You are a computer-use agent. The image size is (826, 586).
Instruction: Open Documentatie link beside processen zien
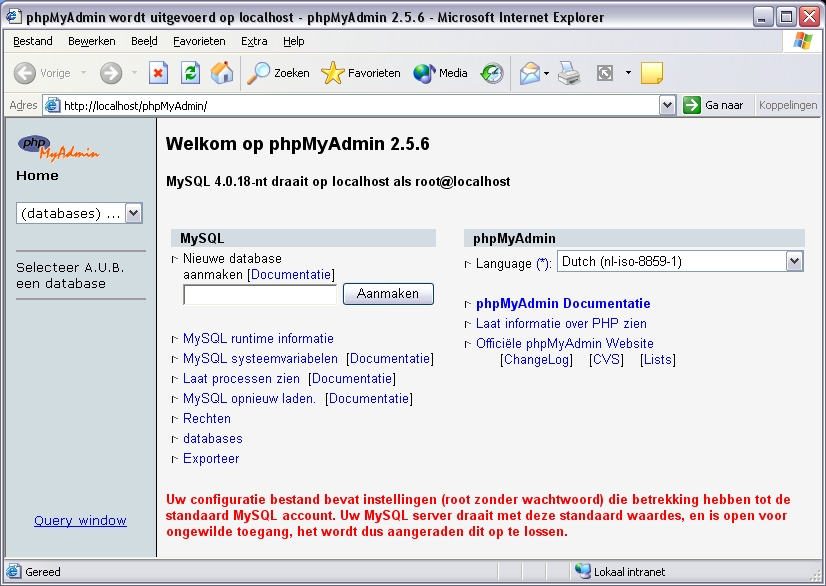coord(352,378)
